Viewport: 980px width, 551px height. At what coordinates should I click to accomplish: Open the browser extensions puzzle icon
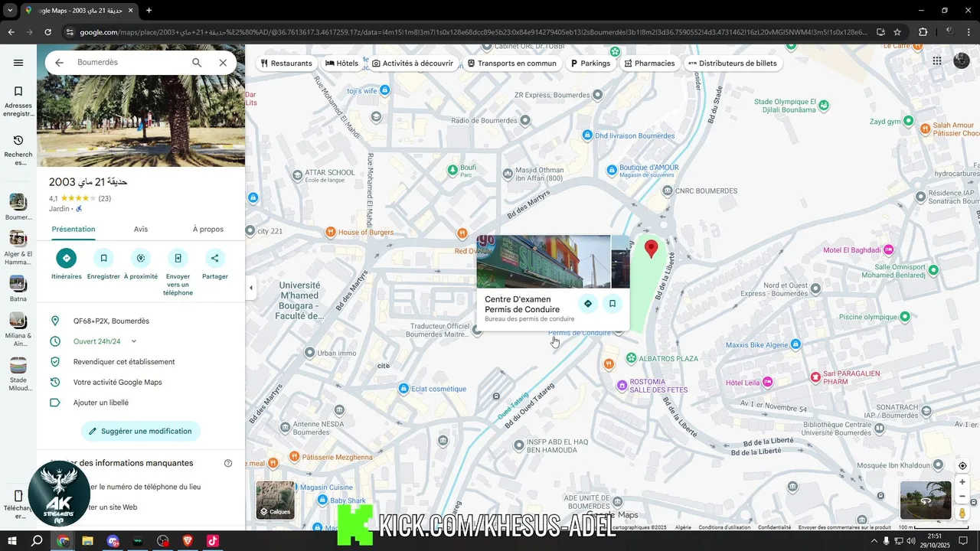click(x=923, y=32)
